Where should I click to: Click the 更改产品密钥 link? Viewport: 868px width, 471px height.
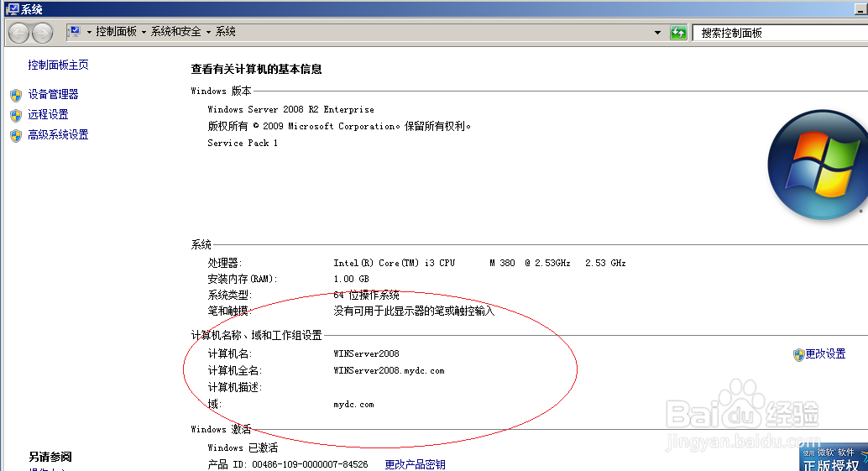click(x=416, y=464)
